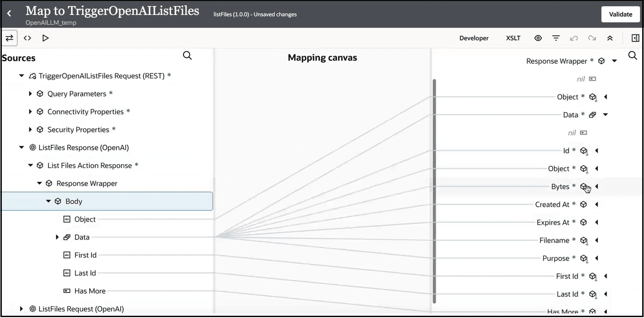This screenshot has height=318, width=644.
Task: Click the collapse-all double chevron icon
Action: [610, 38]
